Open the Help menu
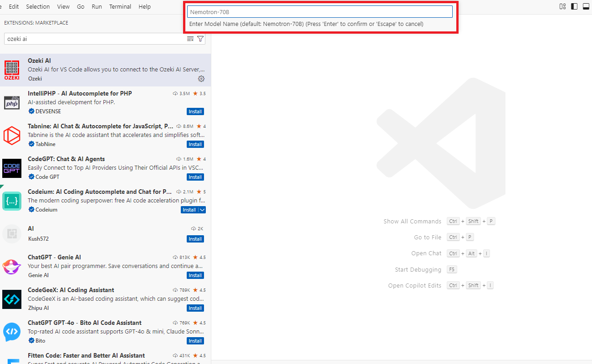The image size is (592, 364). pyautogui.click(x=144, y=7)
